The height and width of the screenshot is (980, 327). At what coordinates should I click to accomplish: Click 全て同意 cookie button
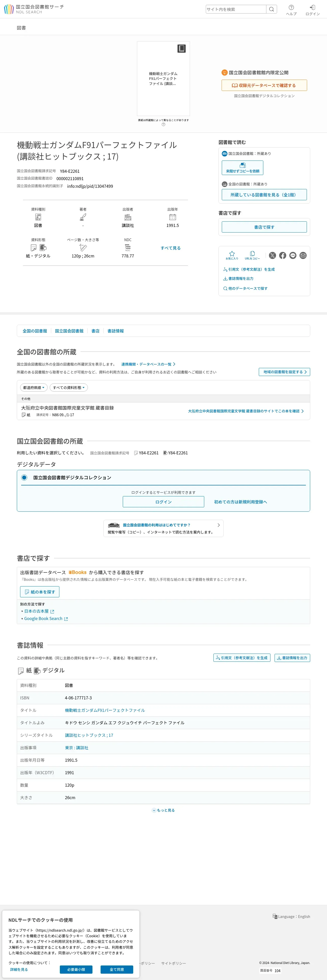coord(117,969)
